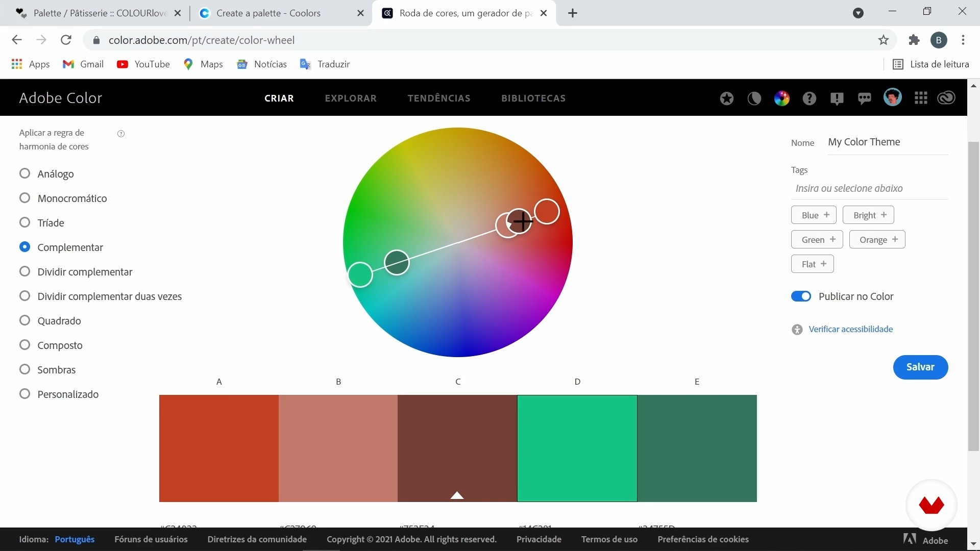Open the user profile avatar
980x551 pixels.
[x=893, y=97]
